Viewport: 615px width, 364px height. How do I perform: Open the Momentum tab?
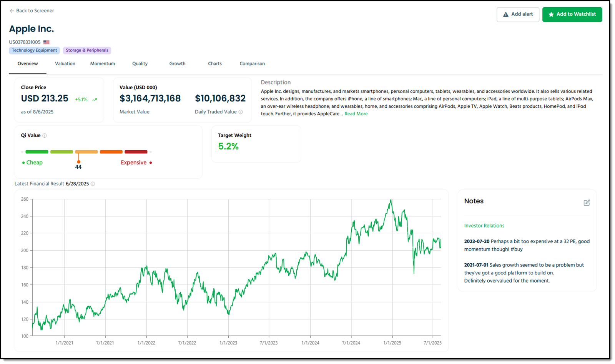[103, 64]
